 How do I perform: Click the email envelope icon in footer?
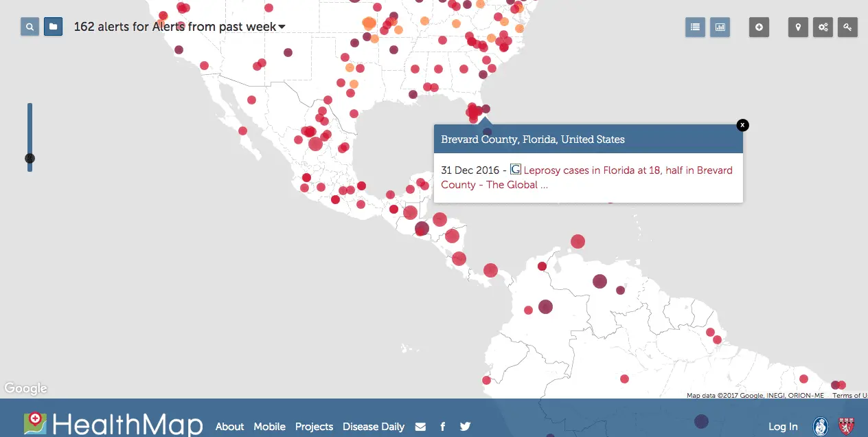click(x=420, y=427)
